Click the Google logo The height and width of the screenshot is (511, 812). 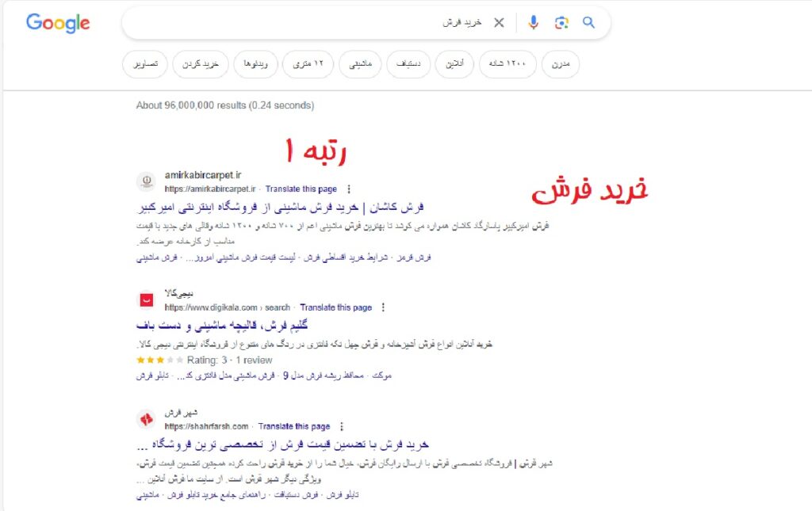coord(58,23)
